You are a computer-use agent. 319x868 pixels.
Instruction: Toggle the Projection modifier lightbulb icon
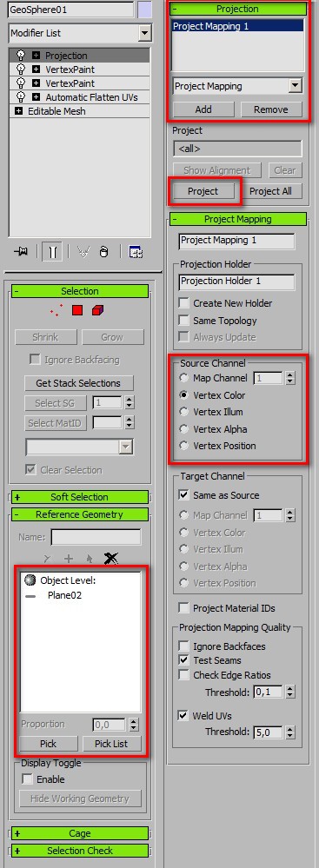21,56
